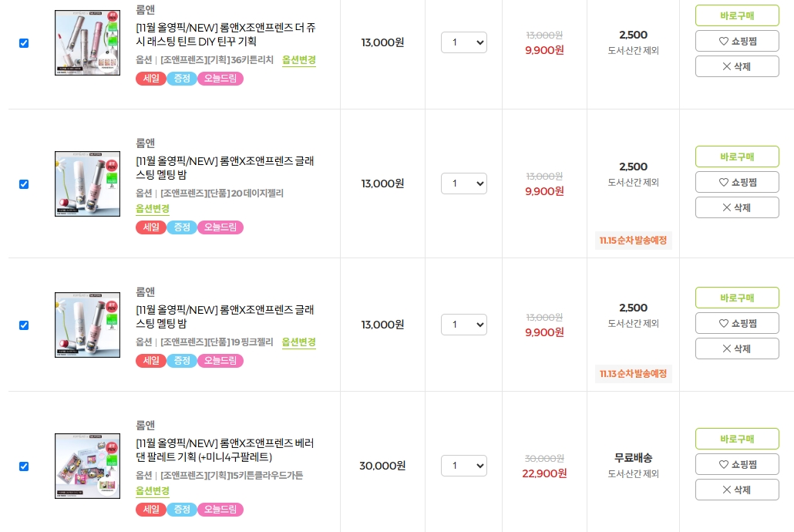Image resolution: width=794 pixels, height=532 pixels.
Task: Open quantity dropdown for 더 쥬시 래스팅 틴트
Action: click(x=464, y=42)
